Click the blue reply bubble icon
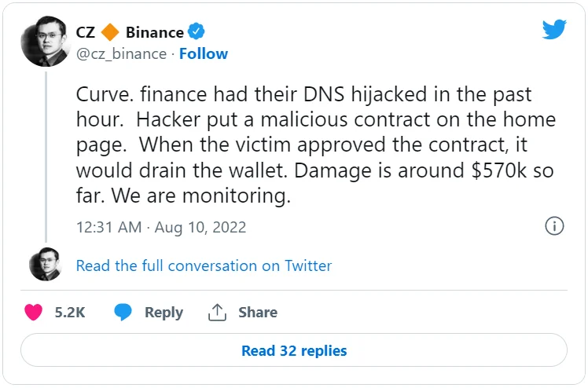Image resolution: width=588 pixels, height=388 pixels. (123, 312)
